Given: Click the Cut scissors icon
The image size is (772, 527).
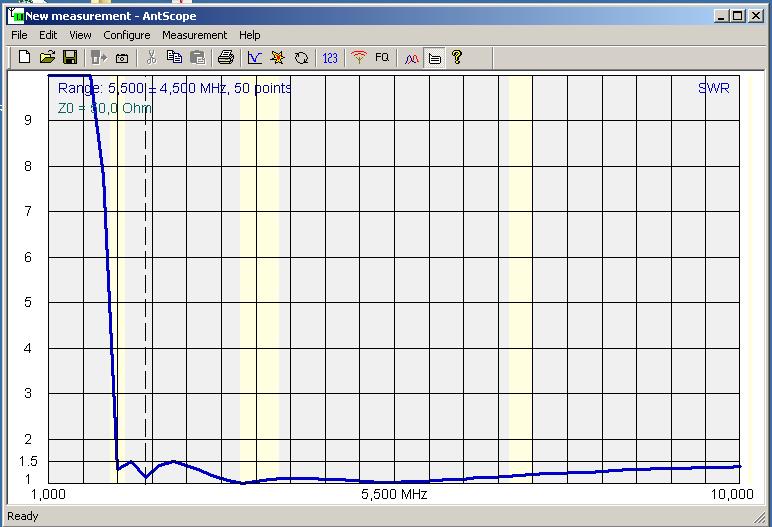Looking at the screenshot, I should point(151,58).
